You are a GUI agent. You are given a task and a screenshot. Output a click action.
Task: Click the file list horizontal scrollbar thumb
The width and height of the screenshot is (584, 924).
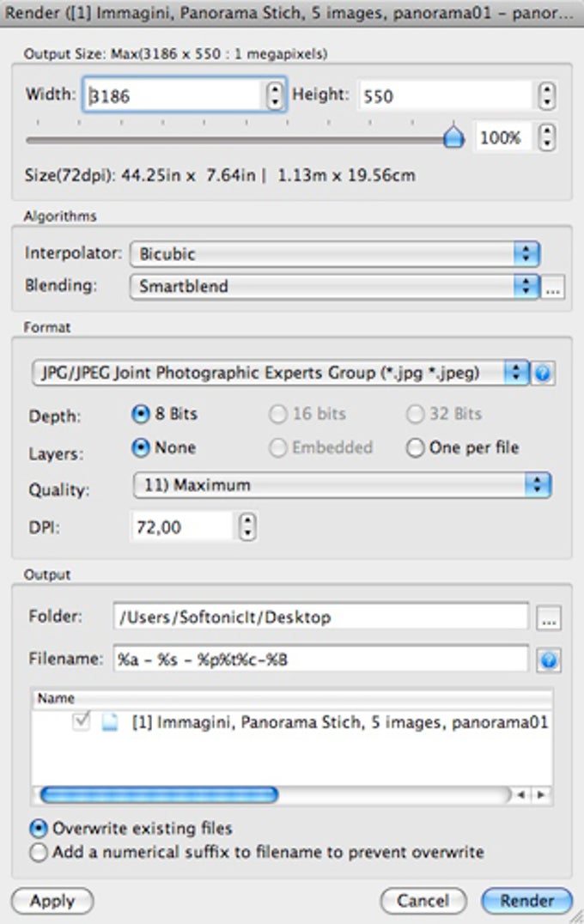[159, 795]
